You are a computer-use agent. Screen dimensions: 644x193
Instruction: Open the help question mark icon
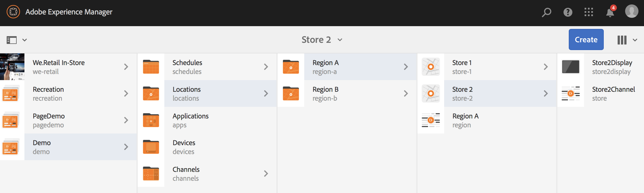click(568, 12)
